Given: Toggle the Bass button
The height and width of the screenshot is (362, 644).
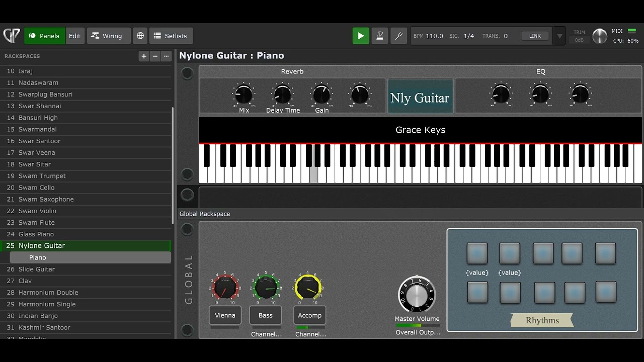Looking at the screenshot, I should click(x=266, y=315).
